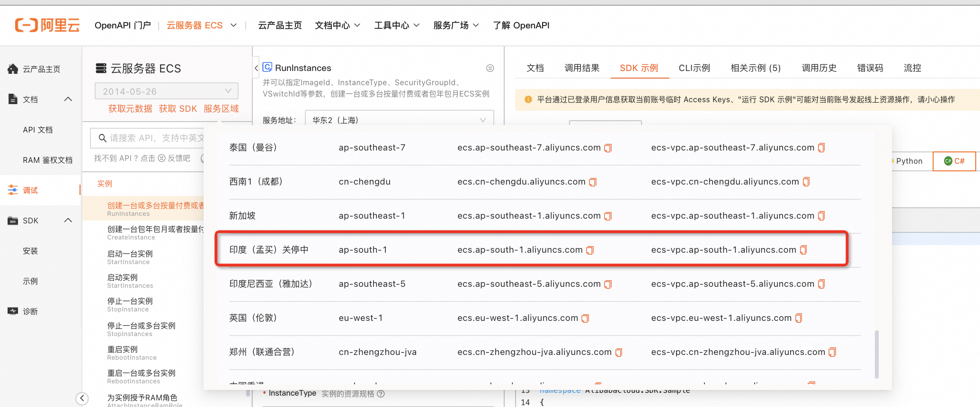980x407 pixels.
Task: Copy ecs.ap-southeast-7.aliyuncs.com endpoint
Action: [608, 148]
